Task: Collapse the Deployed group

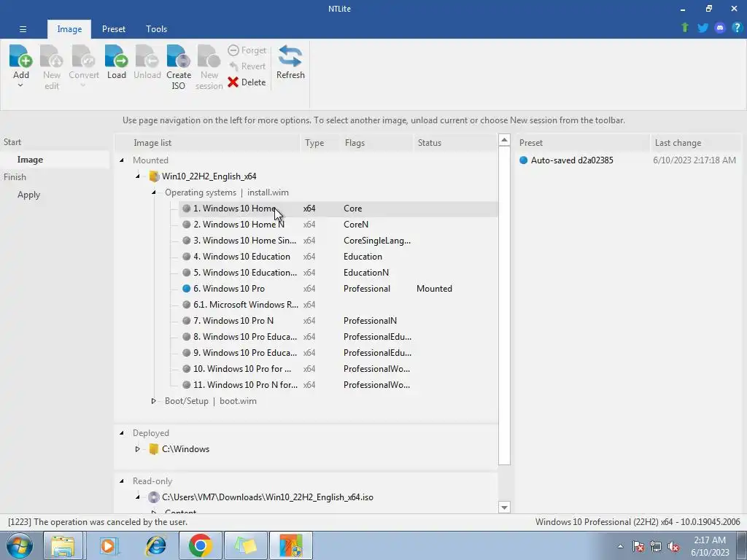Action: pyautogui.click(x=122, y=433)
